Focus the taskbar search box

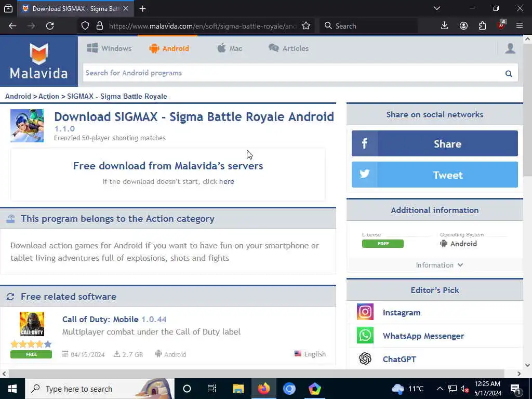pos(100,389)
